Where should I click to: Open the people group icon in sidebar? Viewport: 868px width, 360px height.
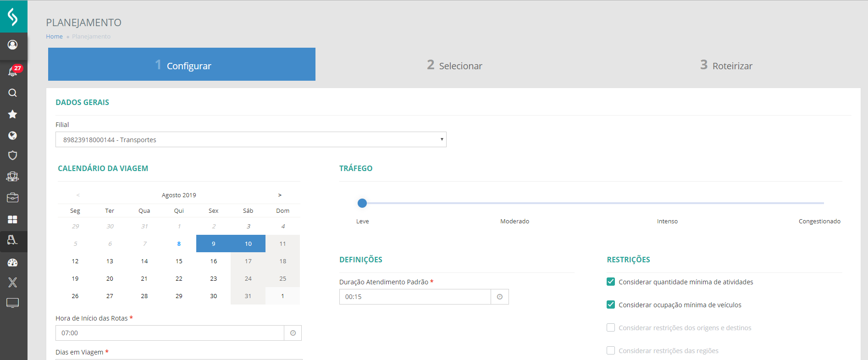13,177
